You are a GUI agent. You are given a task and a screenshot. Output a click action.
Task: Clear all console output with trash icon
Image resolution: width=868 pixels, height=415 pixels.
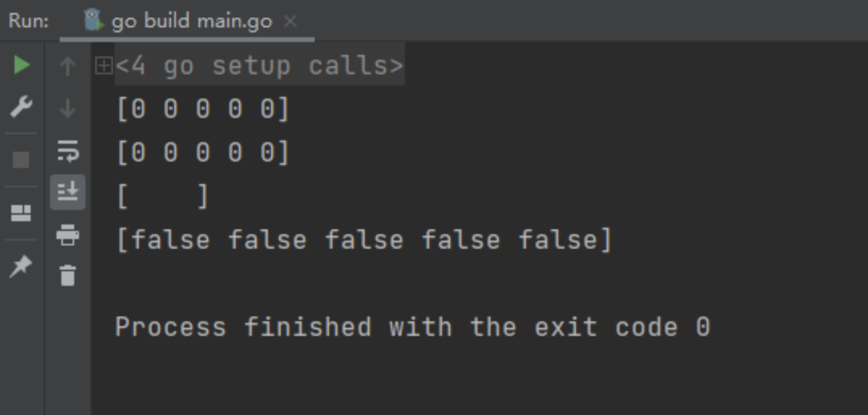point(68,275)
